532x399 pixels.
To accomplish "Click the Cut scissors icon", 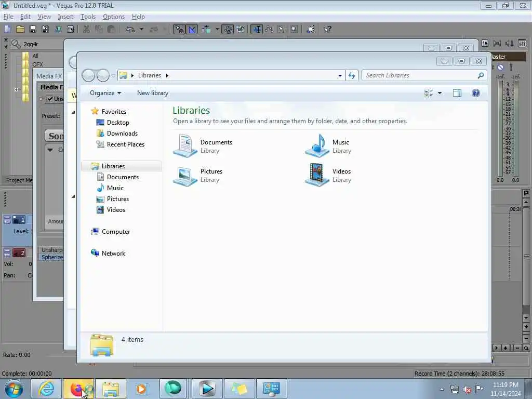I will pyautogui.click(x=87, y=30).
